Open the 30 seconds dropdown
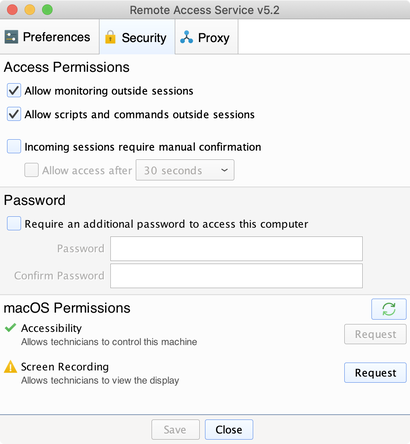 point(185,170)
